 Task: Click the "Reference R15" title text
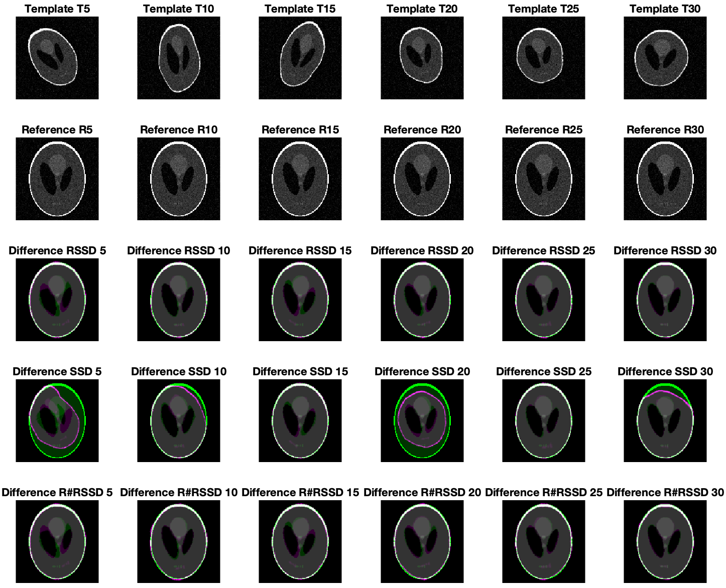click(300, 130)
